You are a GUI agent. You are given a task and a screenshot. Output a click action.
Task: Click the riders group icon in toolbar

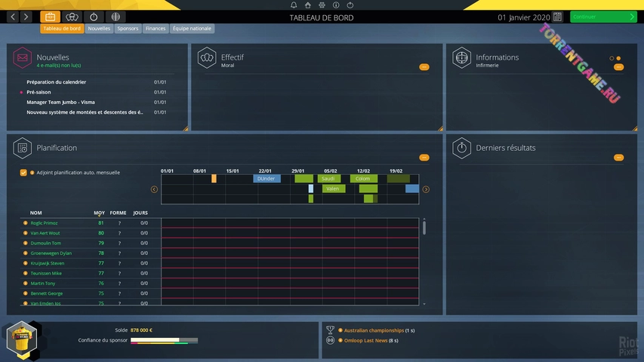(72, 17)
